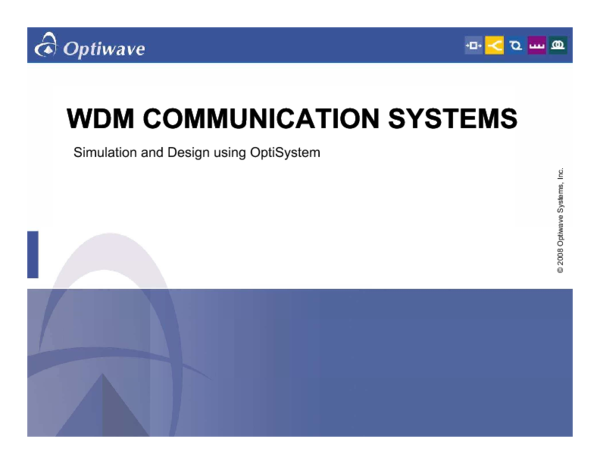Screen dimensions: 600x464
Task: Click the Optiwave logo in the header
Action: point(90,46)
